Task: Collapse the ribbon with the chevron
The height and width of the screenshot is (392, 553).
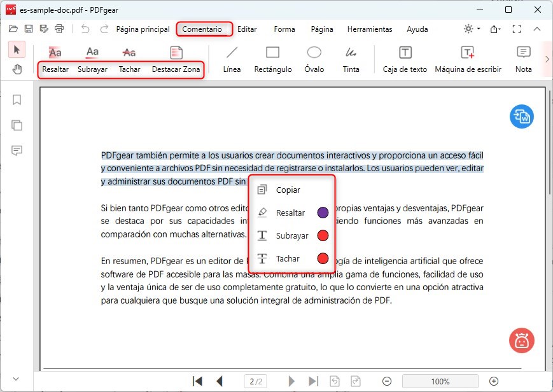Action: click(537, 29)
